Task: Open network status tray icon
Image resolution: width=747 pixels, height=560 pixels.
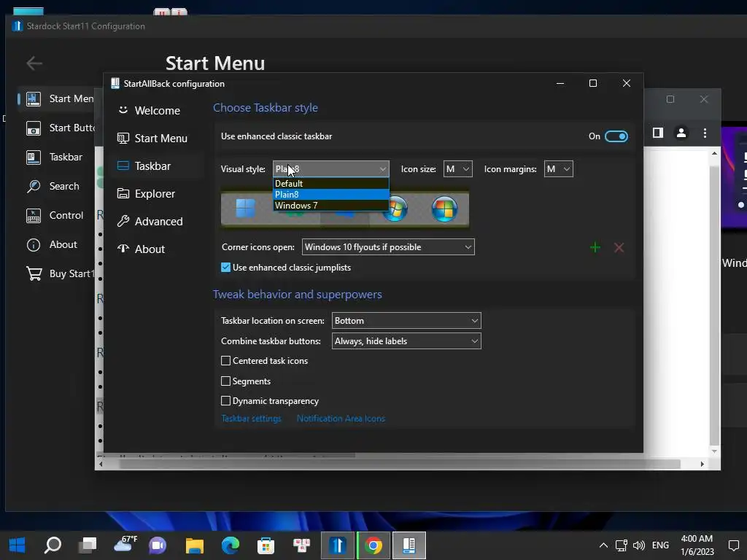Action: (621, 545)
